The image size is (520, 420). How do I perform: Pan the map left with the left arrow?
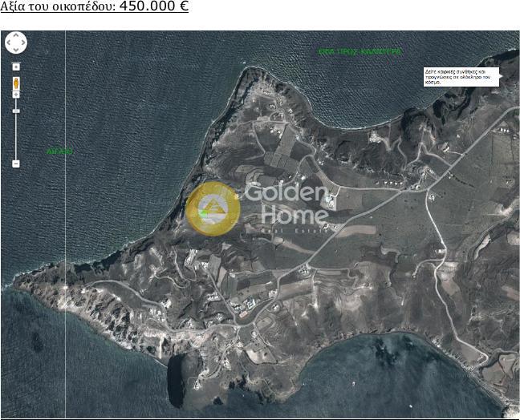click(9, 43)
